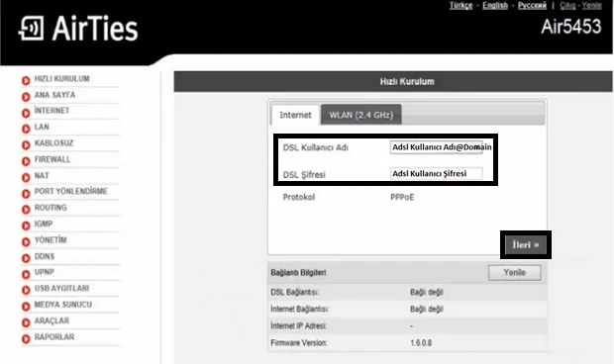Open RAPORLAR reports menu
The width and height of the screenshot is (614, 364).
coord(54,336)
